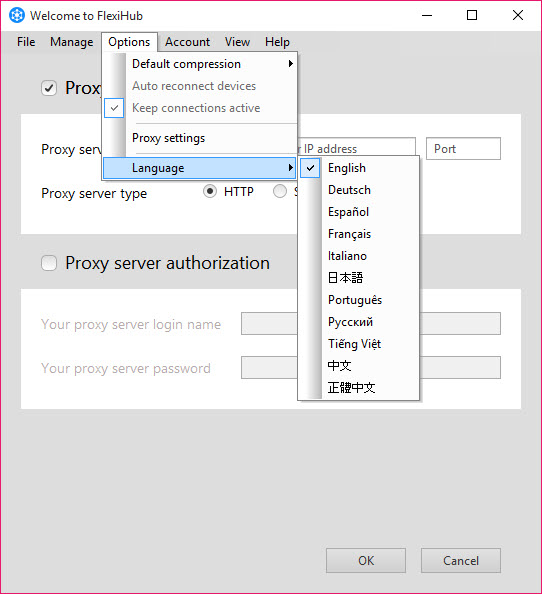Image resolution: width=542 pixels, height=594 pixels.
Task: Maximize the FlexiHub window
Action: 472,16
